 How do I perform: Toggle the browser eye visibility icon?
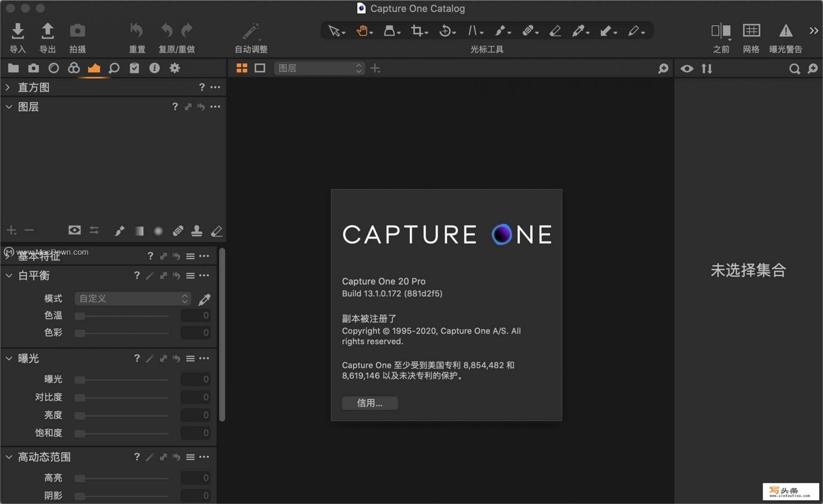pyautogui.click(x=687, y=68)
